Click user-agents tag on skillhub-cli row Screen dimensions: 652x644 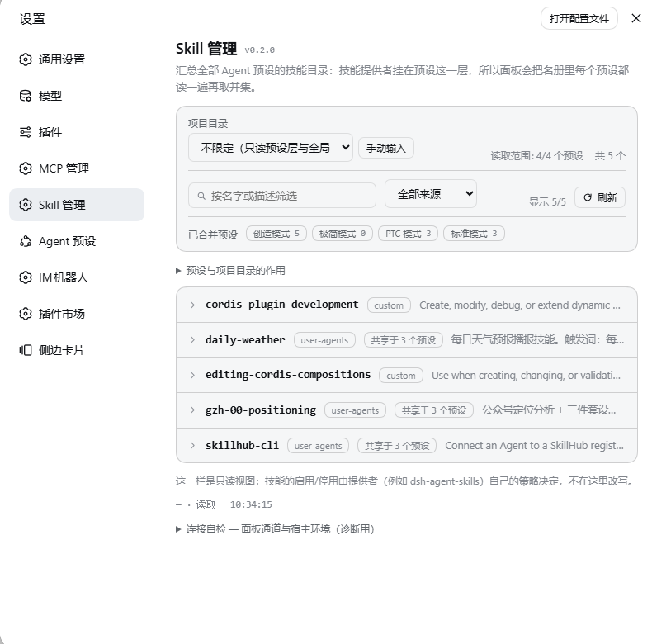(x=318, y=446)
